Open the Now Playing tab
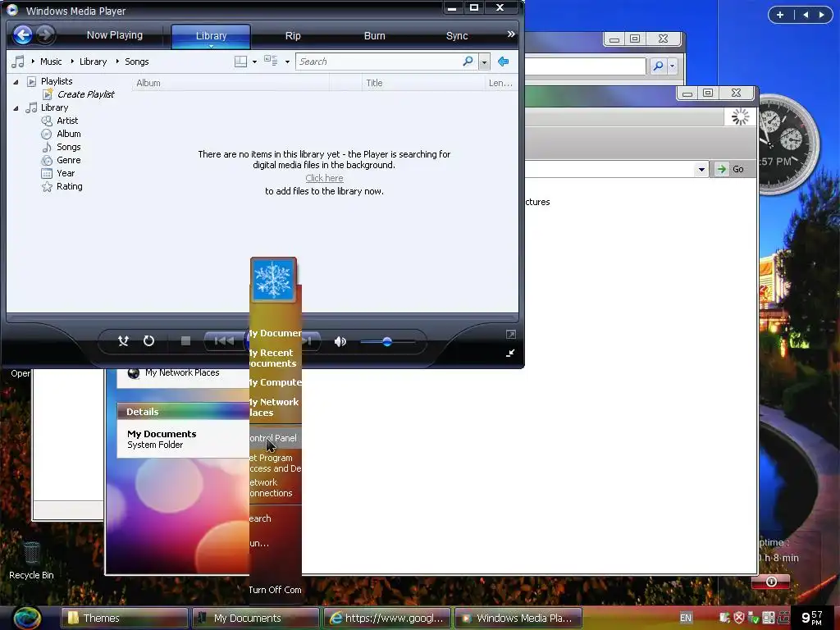Screen dimensions: 840x630 pos(115,35)
